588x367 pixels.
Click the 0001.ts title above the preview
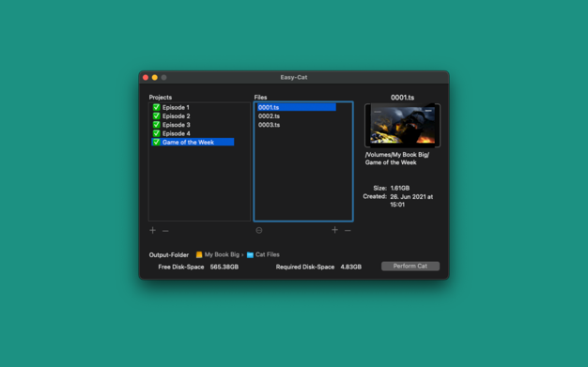tap(402, 98)
